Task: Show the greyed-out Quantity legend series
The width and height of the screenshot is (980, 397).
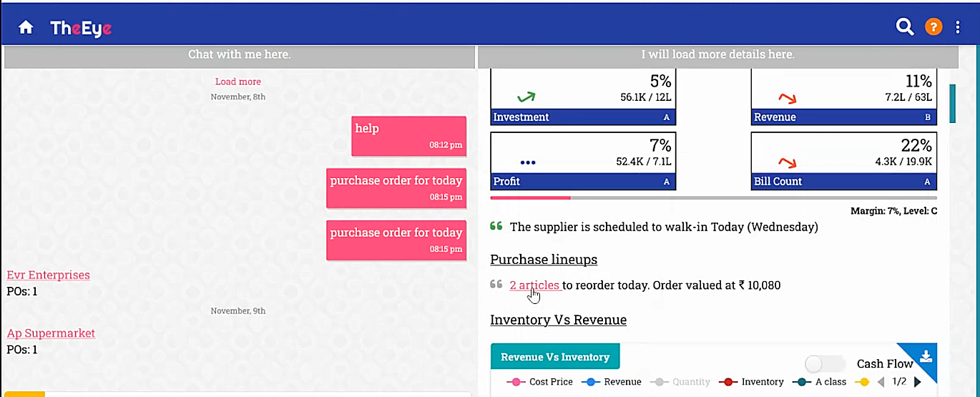Action: click(x=680, y=382)
